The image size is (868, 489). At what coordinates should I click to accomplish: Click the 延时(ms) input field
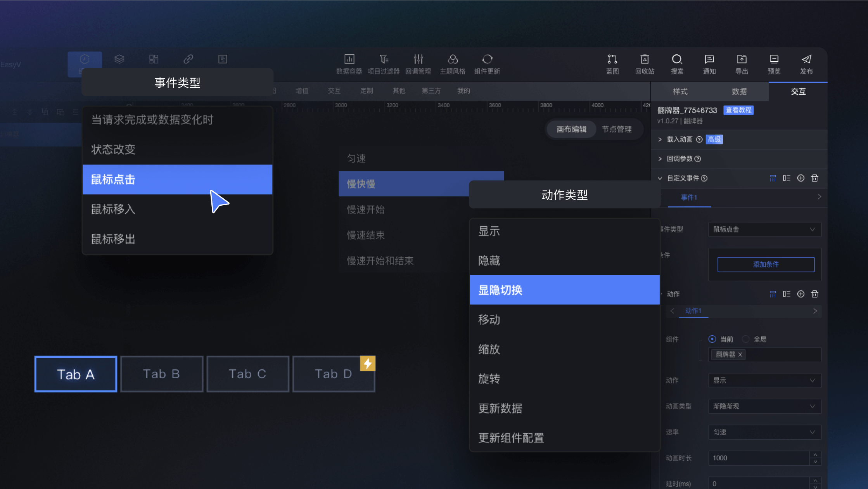click(759, 484)
